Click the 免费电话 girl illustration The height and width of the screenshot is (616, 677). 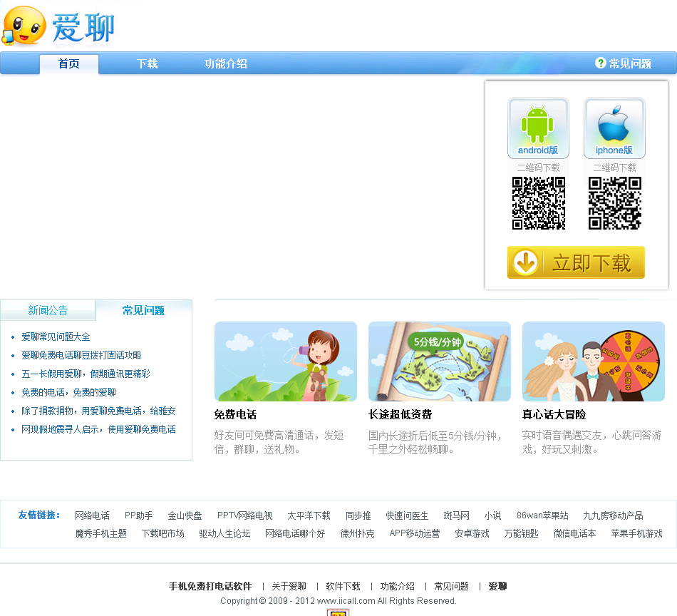pyautogui.click(x=286, y=361)
